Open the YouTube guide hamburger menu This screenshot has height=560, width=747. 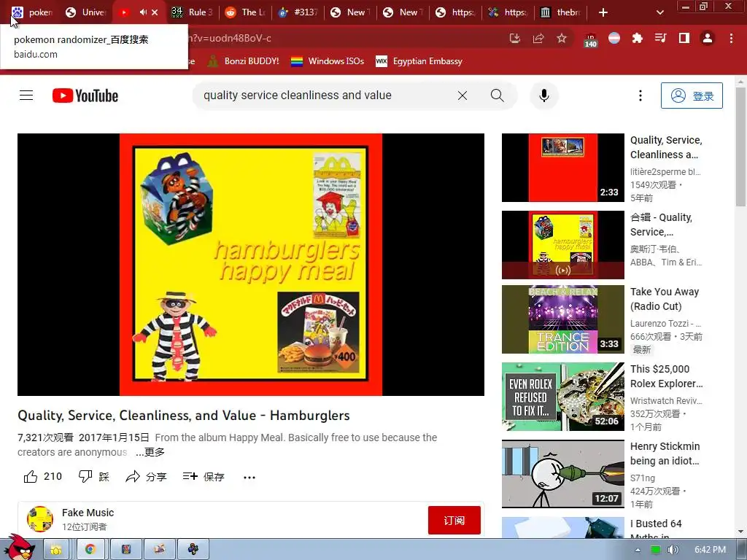(x=26, y=96)
